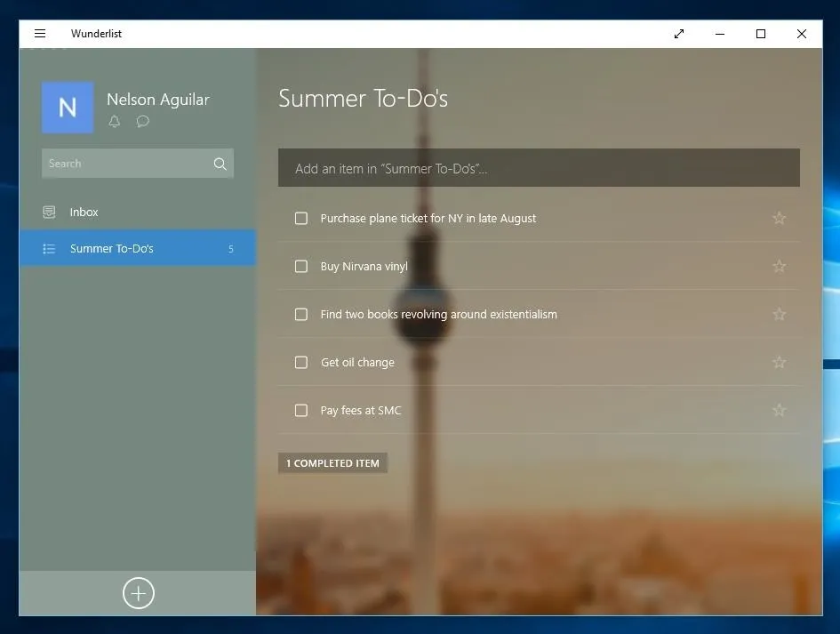The width and height of the screenshot is (840, 634).
Task: Click the Summer To-Do's list icon in sidebar
Action: tap(49, 249)
